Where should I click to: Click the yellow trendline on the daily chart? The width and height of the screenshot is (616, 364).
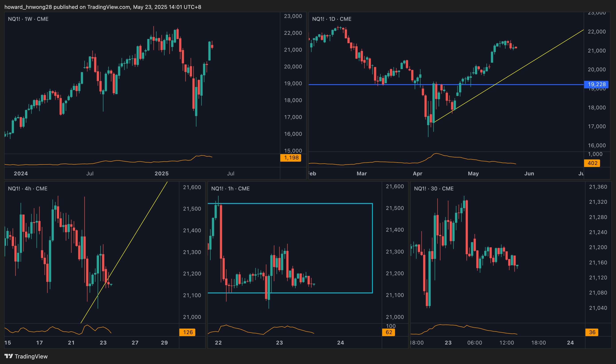coord(539,57)
